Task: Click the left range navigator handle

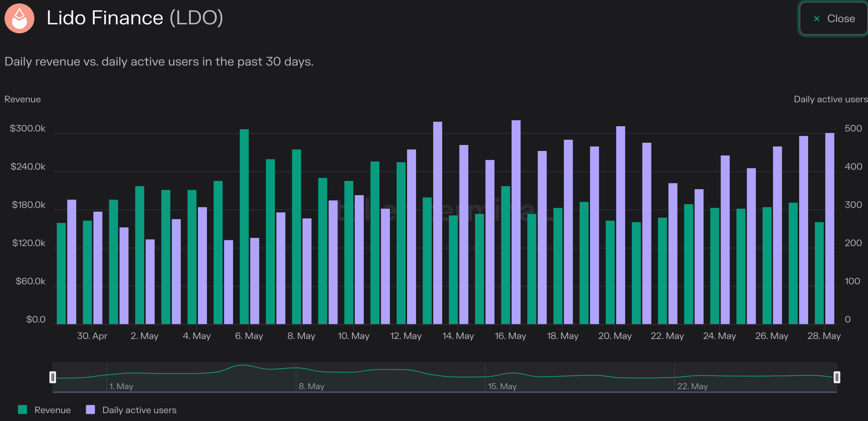Action: [53, 377]
